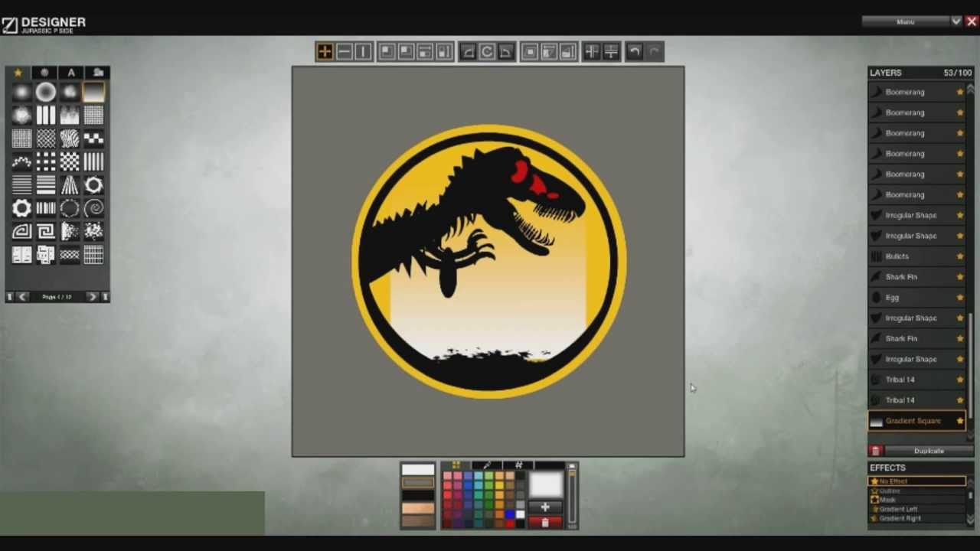The height and width of the screenshot is (551, 980).
Task: Go to previous shapes page
Action: (22, 296)
